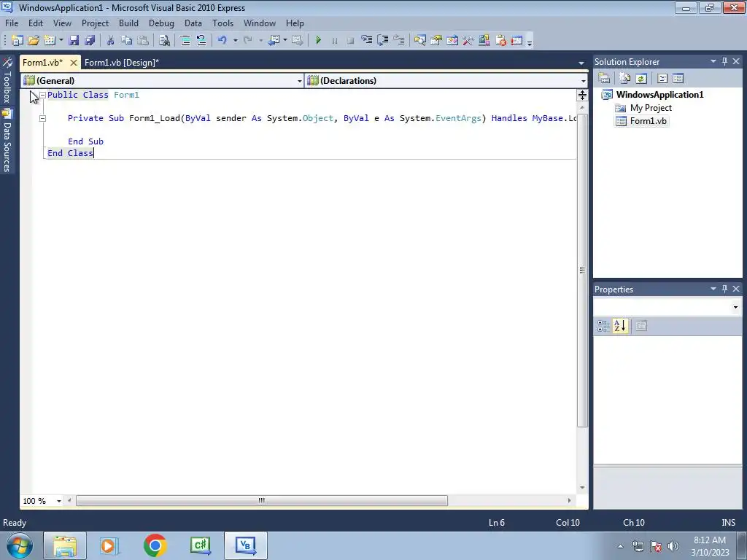Open the Tools menu
The width and height of the screenshot is (747, 560).
223,23
